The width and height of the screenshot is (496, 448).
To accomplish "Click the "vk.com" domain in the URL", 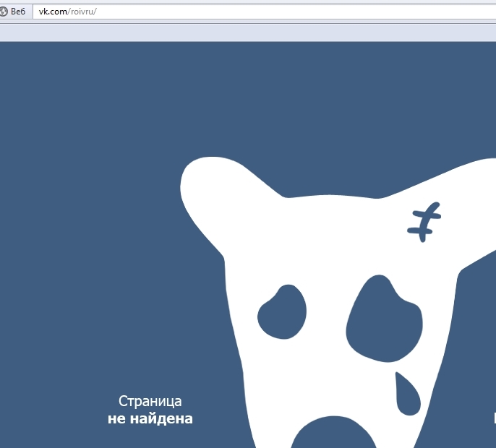I will coord(53,12).
